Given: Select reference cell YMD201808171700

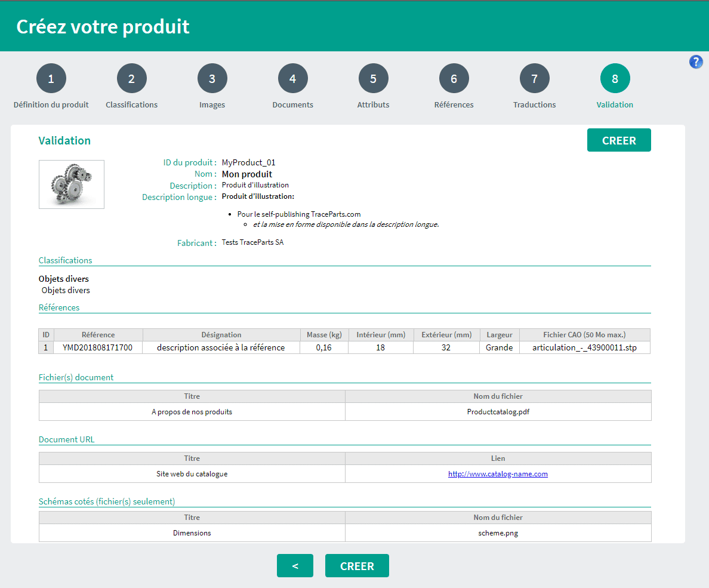Looking at the screenshot, I should click(98, 347).
